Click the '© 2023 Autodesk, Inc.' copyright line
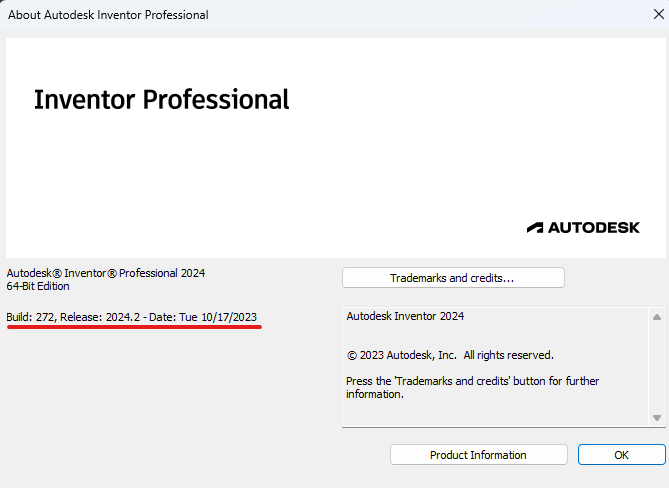The width and height of the screenshot is (669, 488). 450,355
